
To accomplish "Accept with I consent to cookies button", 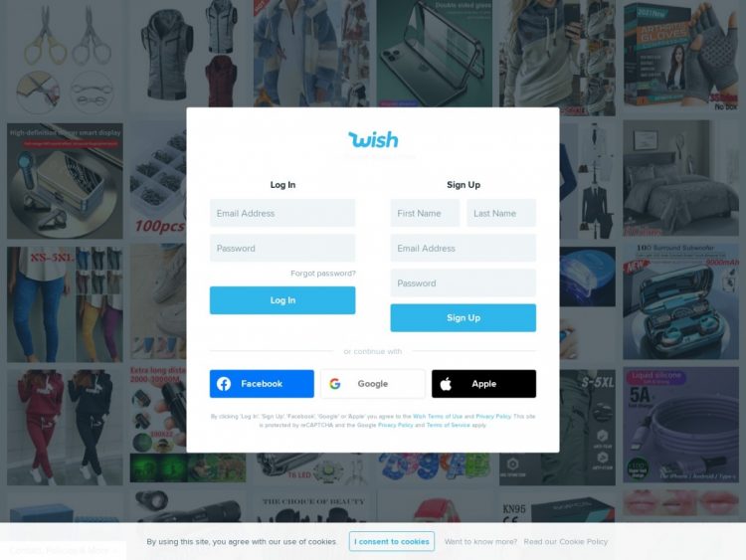I will (x=392, y=541).
